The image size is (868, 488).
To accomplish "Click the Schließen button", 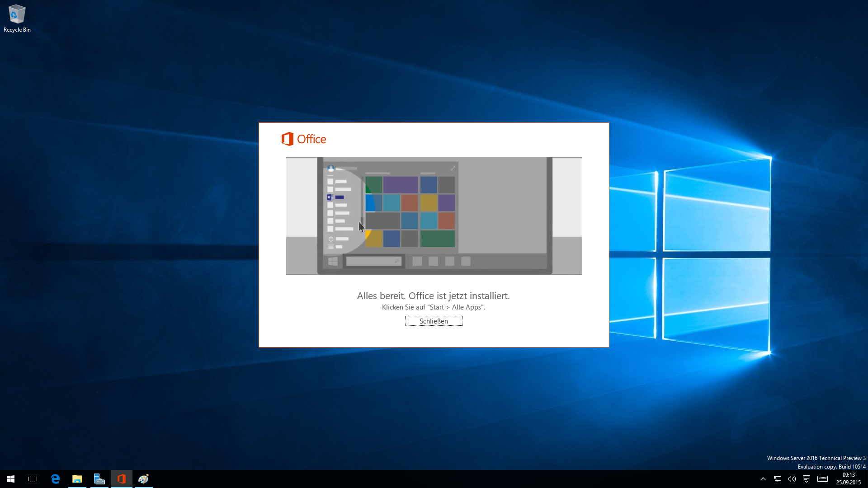I will pyautogui.click(x=433, y=321).
